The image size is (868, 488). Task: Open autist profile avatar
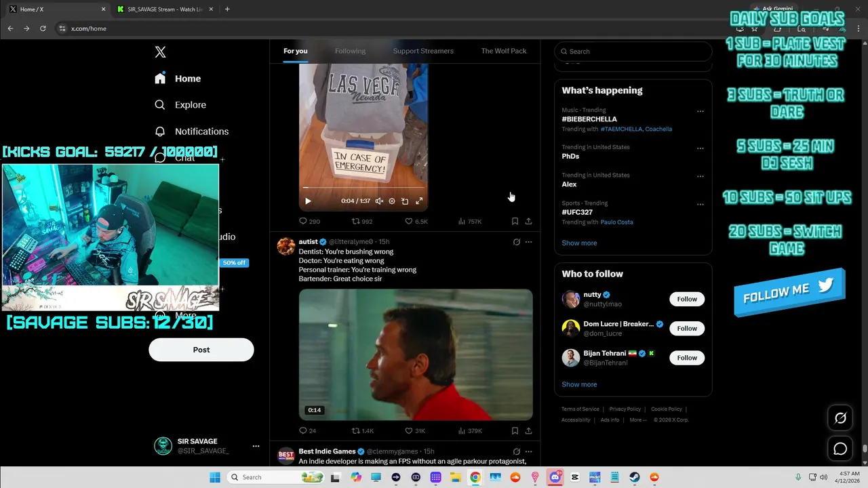[x=286, y=246]
